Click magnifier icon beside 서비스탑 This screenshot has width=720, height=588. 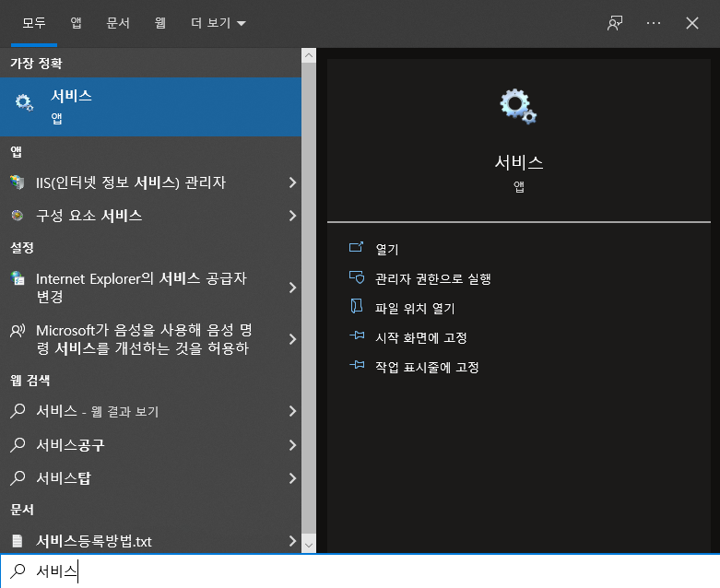click(18, 477)
